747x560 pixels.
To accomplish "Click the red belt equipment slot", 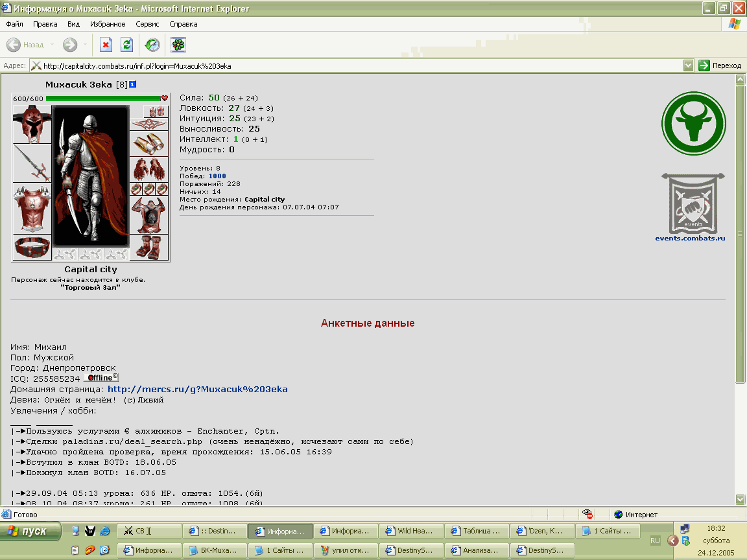I will (32, 248).
